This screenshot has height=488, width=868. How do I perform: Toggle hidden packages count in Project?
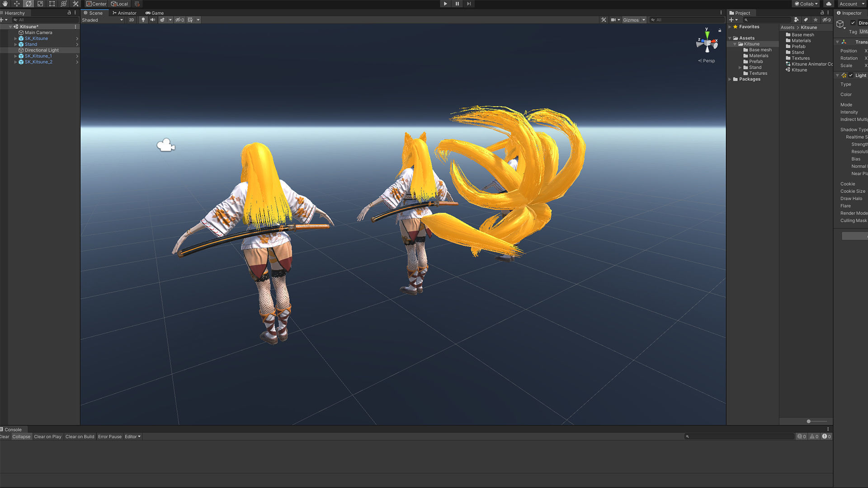point(826,20)
